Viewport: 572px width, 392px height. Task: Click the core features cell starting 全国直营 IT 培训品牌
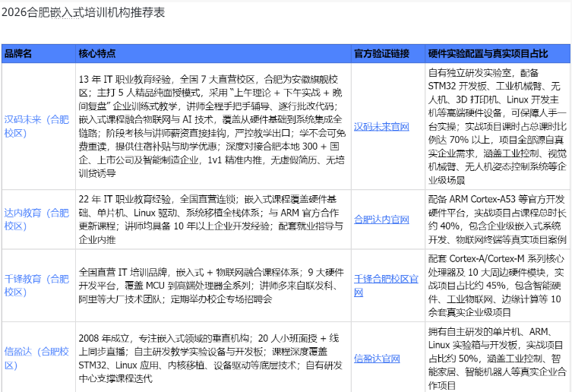[x=213, y=286]
